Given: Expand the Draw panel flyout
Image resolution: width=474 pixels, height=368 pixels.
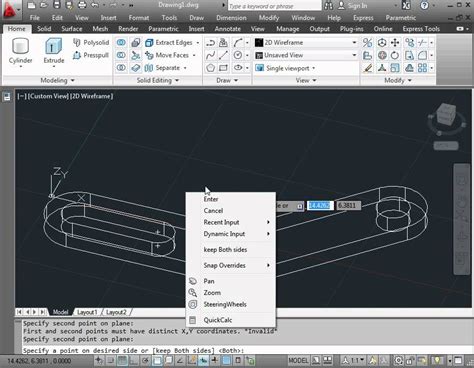Looking at the screenshot, I should [227, 80].
